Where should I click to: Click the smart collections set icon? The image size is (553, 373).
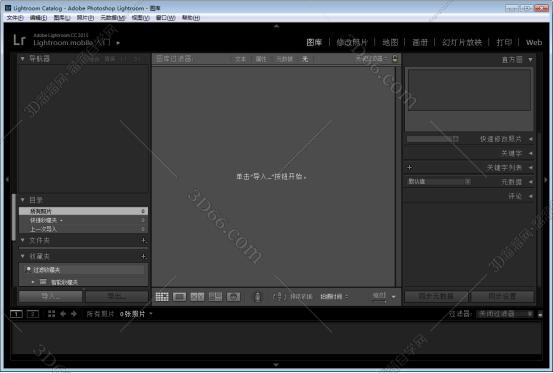coord(43,282)
